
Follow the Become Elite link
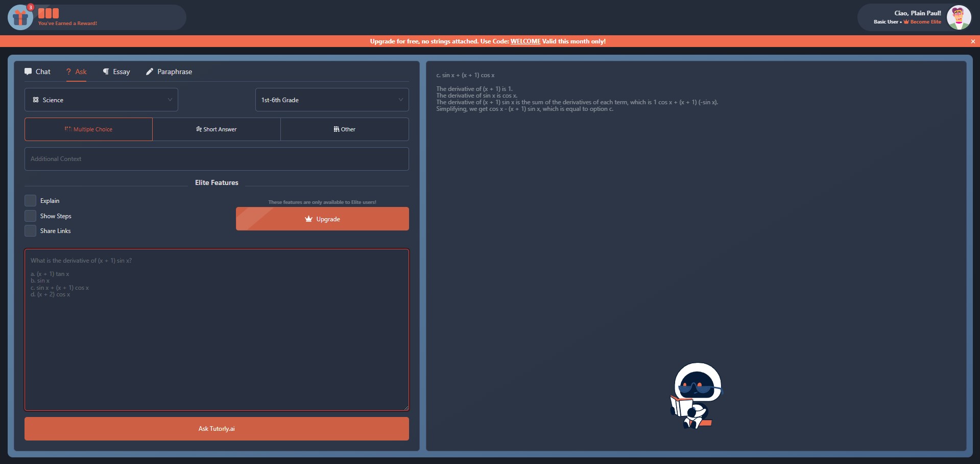(922, 22)
